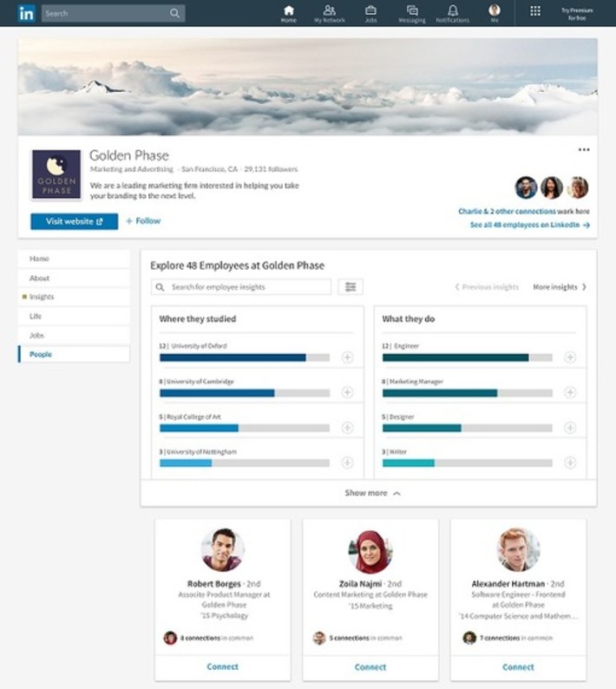Click the Explore 48 Employees at Golden Phase heading
This screenshot has height=689, width=616.
[x=237, y=266]
